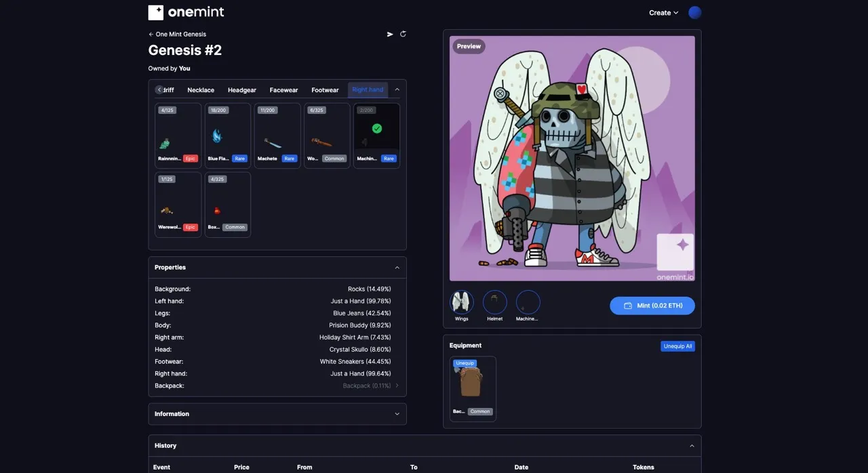Click the Tokens column header in History

(644, 467)
